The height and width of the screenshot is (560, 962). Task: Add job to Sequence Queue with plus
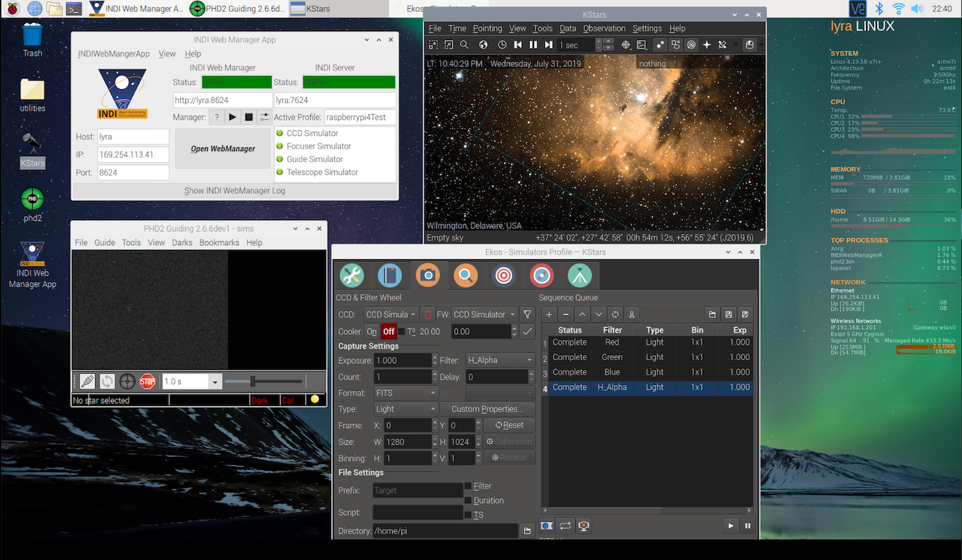coord(550,315)
